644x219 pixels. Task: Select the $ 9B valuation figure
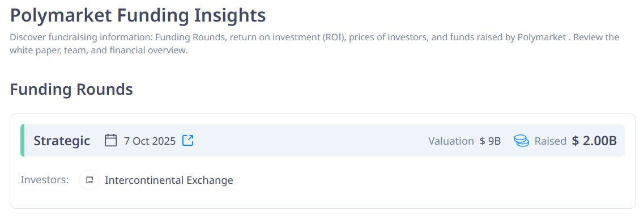(x=490, y=141)
